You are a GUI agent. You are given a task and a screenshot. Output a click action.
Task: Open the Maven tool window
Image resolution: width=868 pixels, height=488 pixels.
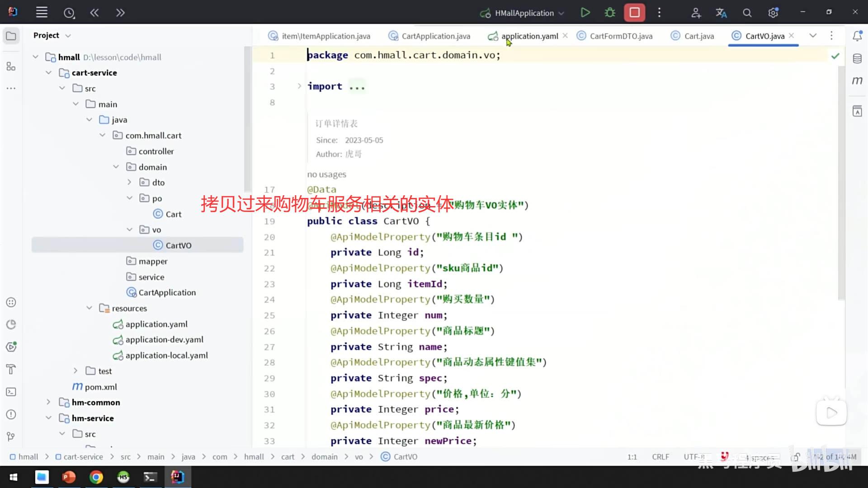pos(857,81)
